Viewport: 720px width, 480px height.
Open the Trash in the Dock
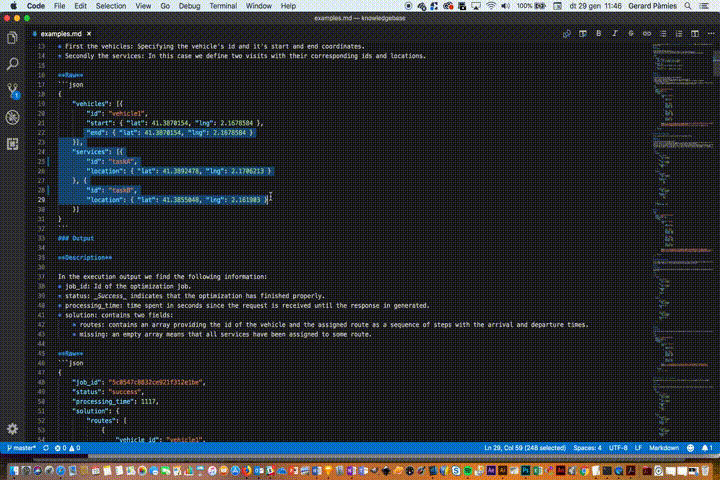(705, 470)
